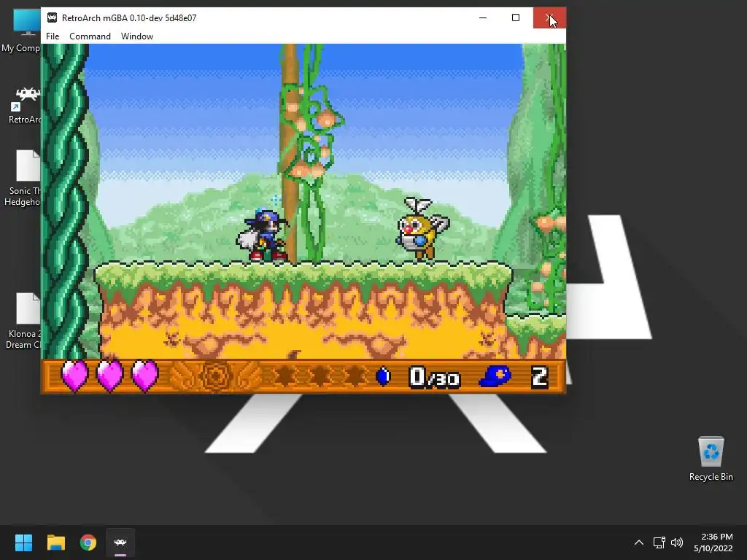
Task: Open the Windows Start menu
Action: click(x=23, y=542)
